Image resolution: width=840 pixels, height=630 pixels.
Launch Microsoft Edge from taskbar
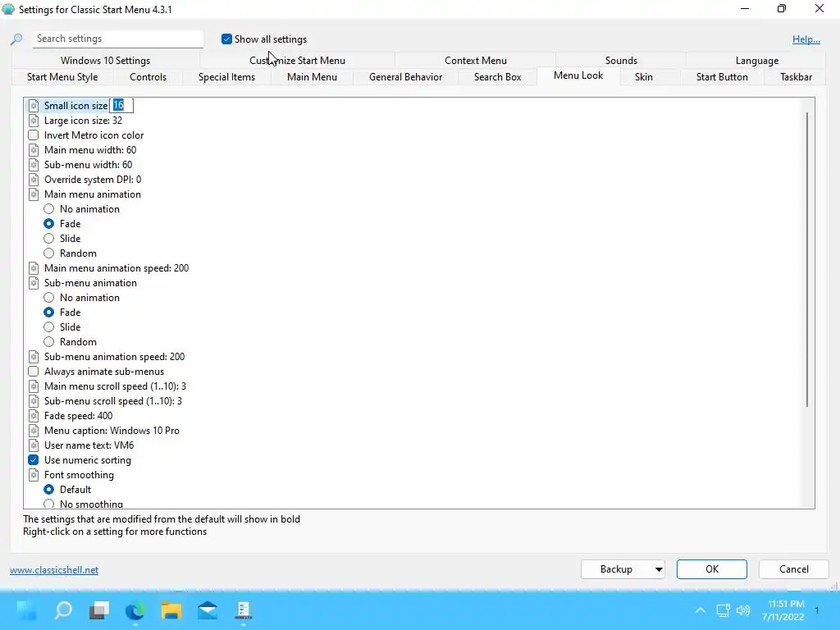tap(135, 610)
